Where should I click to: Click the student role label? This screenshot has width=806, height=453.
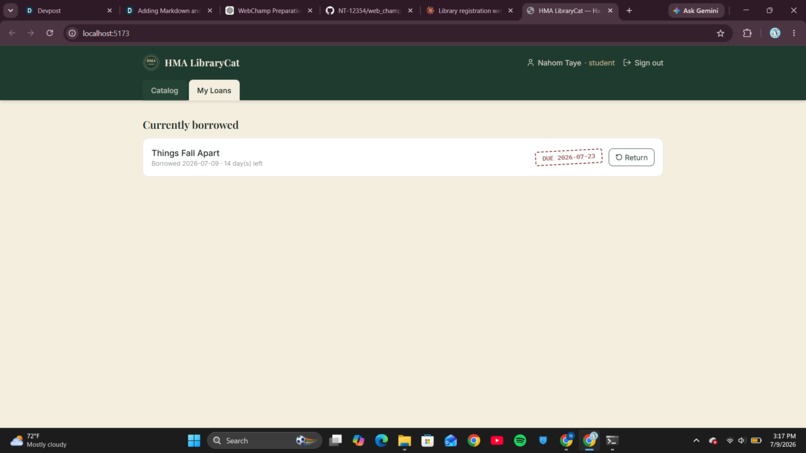[601, 63]
